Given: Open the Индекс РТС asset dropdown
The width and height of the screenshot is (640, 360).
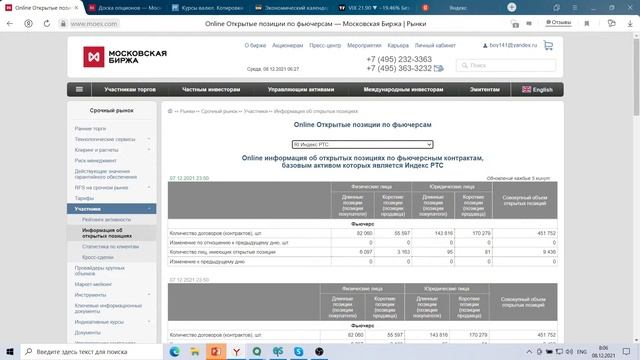Looking at the screenshot, I should (362, 144).
